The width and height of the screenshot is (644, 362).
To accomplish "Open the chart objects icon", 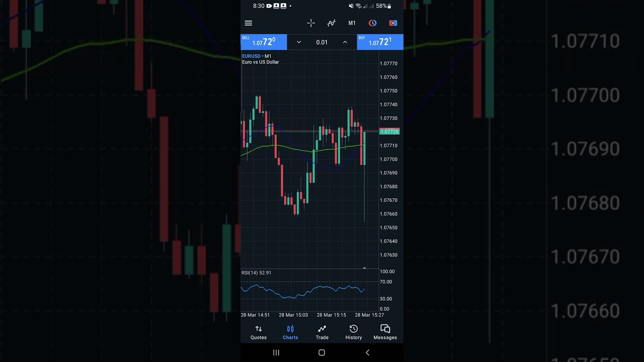I will 372,23.
